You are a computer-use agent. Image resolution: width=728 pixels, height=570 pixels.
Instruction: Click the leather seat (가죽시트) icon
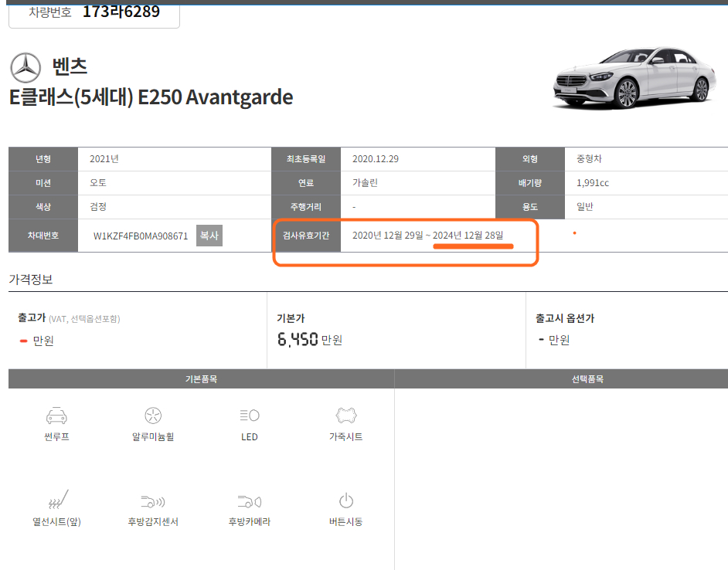pos(346,415)
